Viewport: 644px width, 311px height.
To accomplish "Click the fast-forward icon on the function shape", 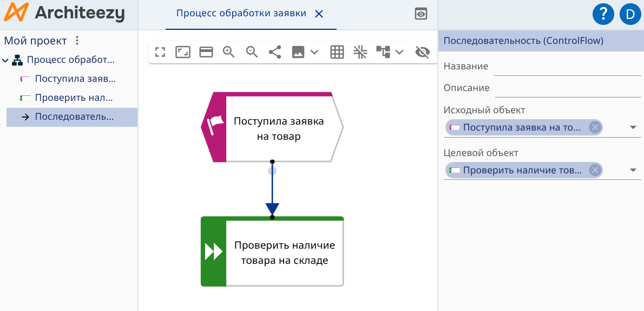I will (x=214, y=251).
